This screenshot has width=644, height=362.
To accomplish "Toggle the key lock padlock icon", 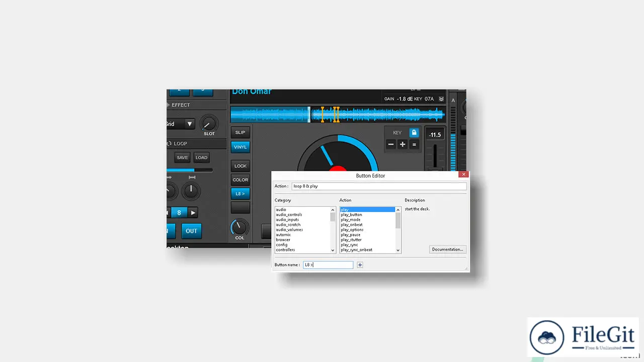I will pyautogui.click(x=414, y=133).
